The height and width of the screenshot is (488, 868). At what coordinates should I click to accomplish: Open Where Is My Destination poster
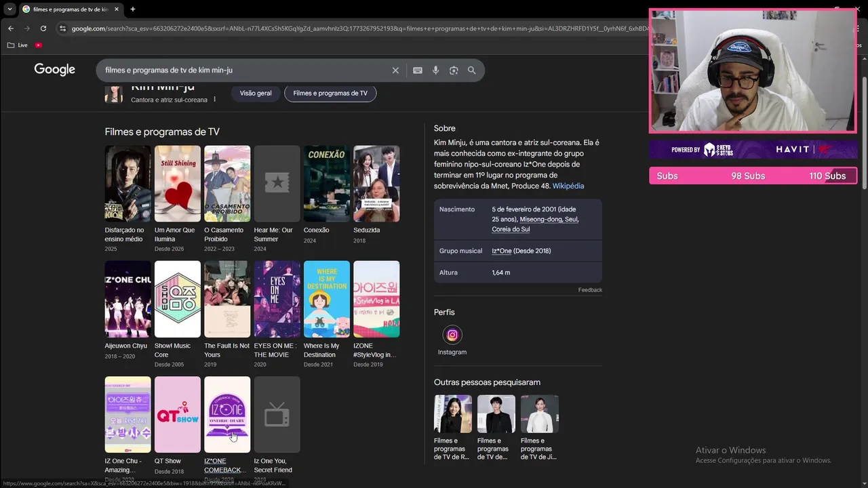coord(327,299)
